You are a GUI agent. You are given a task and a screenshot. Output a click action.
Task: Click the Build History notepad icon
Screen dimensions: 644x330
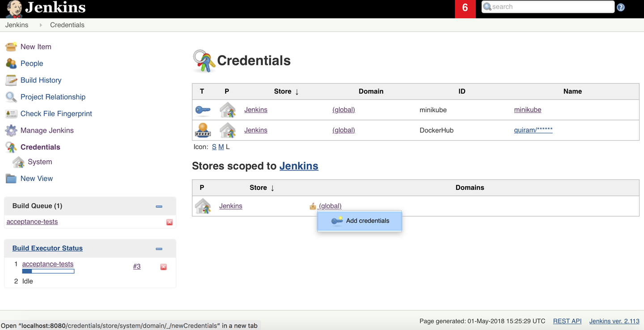(11, 80)
